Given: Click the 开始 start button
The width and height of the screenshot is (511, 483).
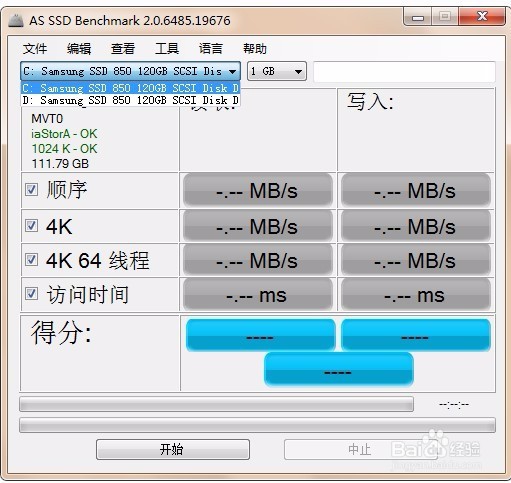Looking at the screenshot, I should [173, 449].
